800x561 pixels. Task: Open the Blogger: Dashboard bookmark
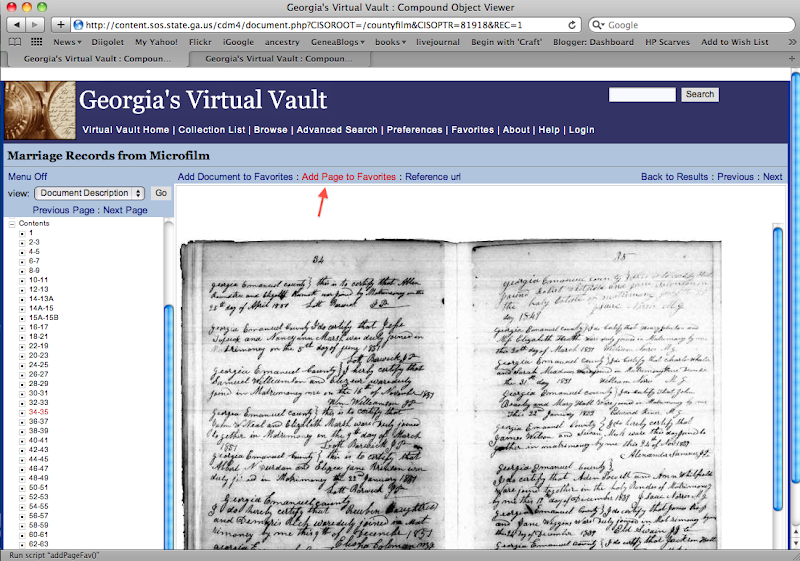pyautogui.click(x=593, y=42)
